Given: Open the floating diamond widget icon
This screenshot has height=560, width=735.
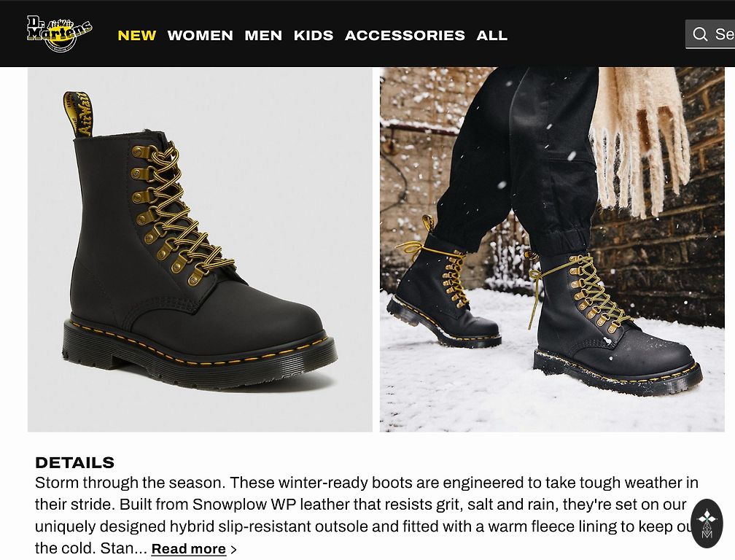Looking at the screenshot, I should pos(707,524).
